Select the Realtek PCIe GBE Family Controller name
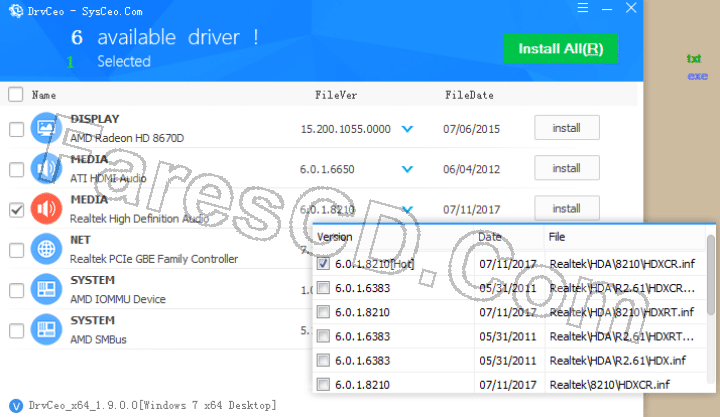720x417 pixels. pyautogui.click(x=154, y=259)
